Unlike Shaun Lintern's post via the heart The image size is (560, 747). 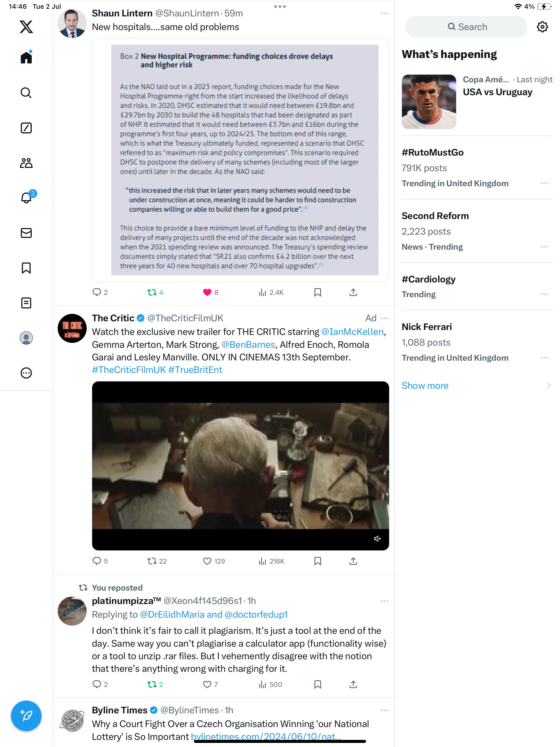(x=207, y=293)
